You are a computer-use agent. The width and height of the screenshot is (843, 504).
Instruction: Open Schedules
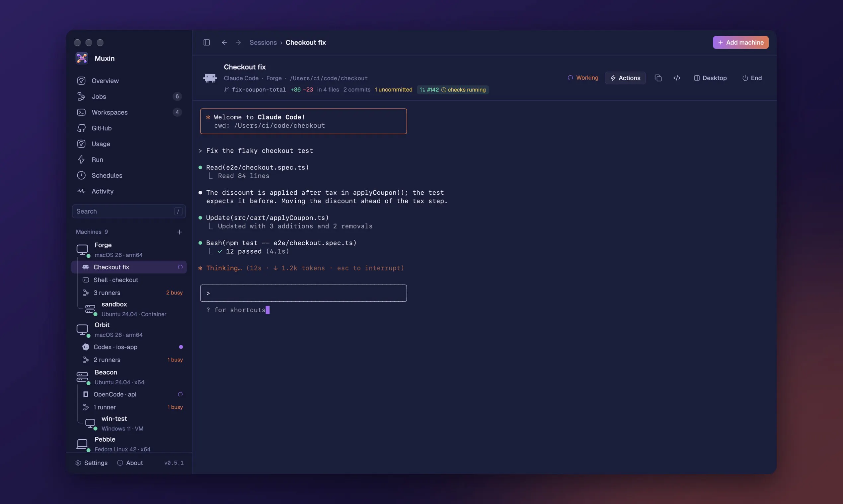click(x=129, y=176)
